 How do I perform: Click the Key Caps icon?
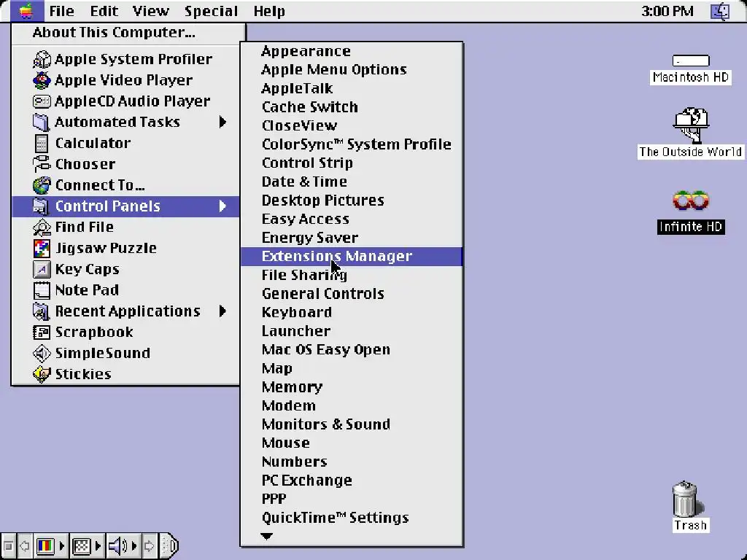[x=42, y=269]
